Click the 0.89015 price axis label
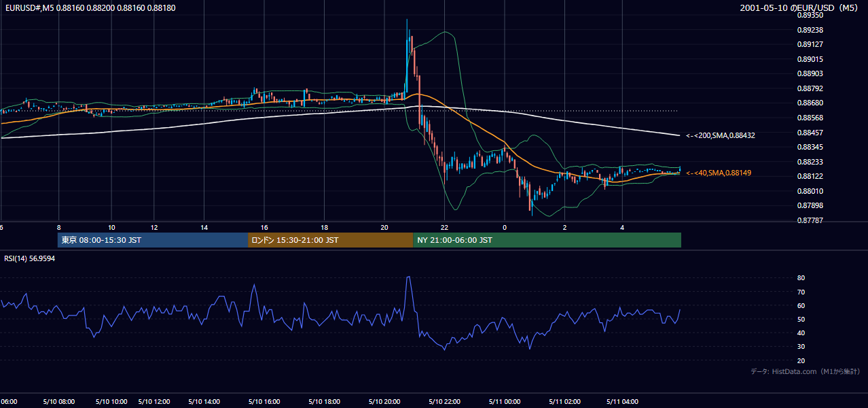The height and width of the screenshot is (408, 868). [810, 59]
